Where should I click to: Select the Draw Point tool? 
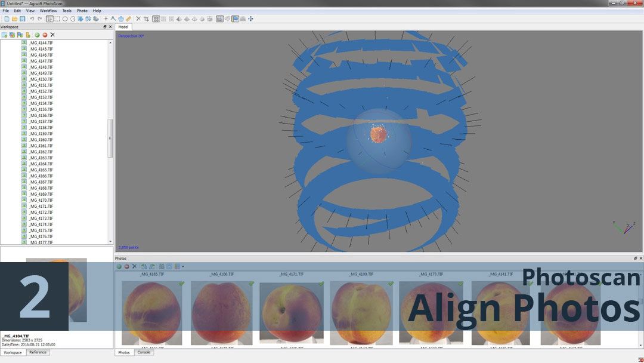(106, 19)
